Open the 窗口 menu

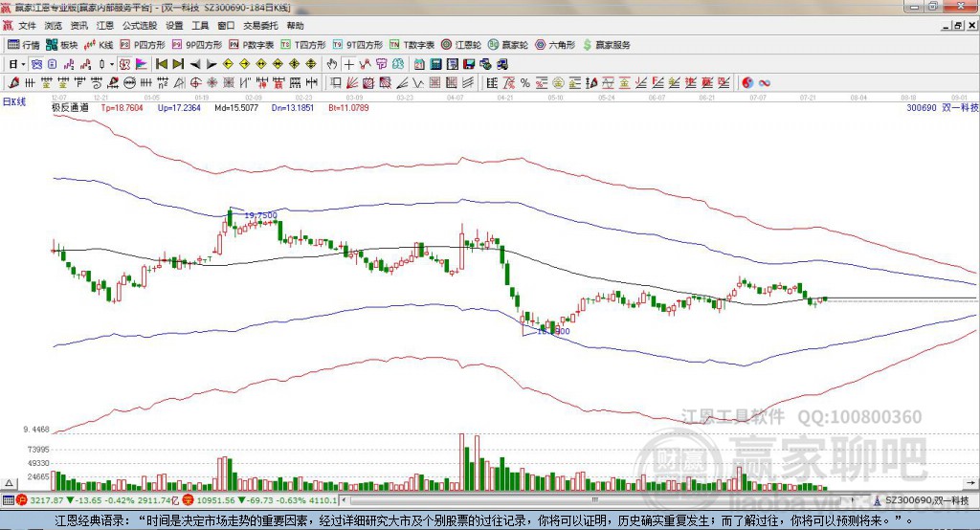(226, 26)
